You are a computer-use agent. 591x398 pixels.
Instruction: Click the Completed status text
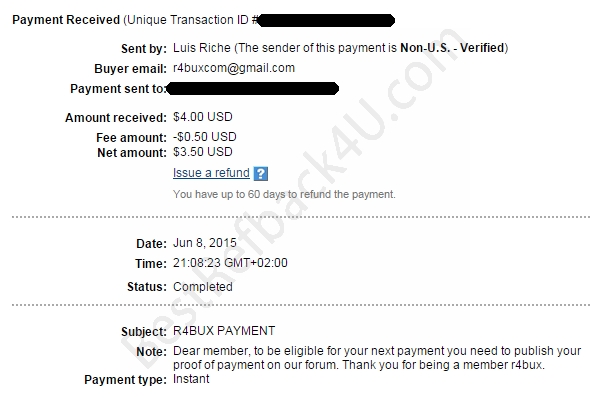point(203,287)
